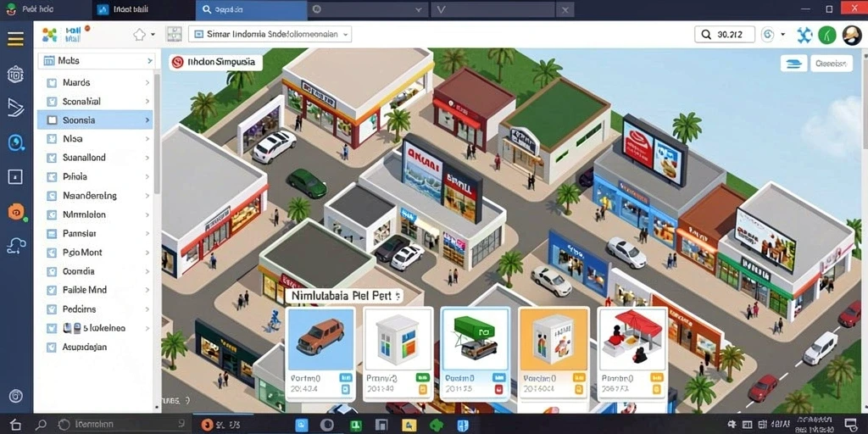
Task: Toggle the checkbox beside Pshola
Action: pyautogui.click(x=52, y=177)
